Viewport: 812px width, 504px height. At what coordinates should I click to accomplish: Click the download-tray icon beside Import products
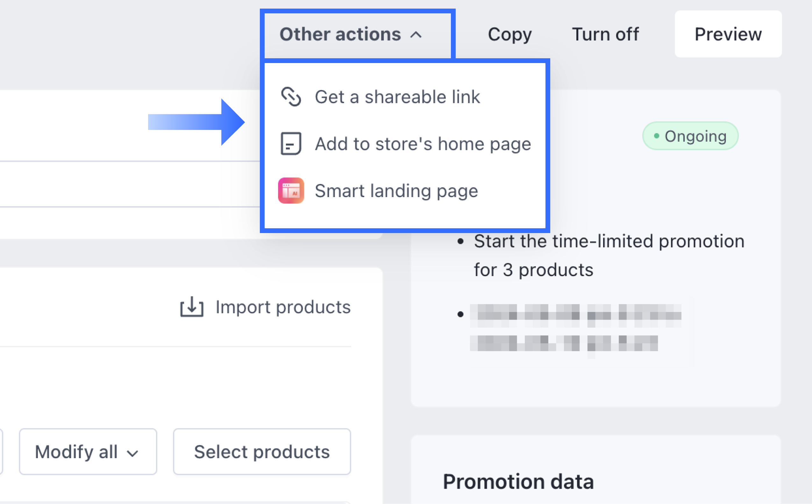pyautogui.click(x=192, y=307)
